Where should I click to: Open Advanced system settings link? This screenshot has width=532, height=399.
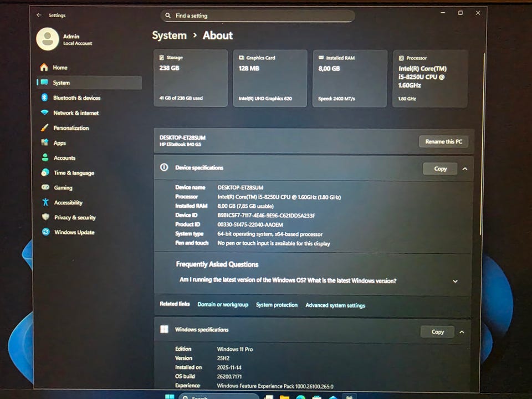[x=335, y=305]
